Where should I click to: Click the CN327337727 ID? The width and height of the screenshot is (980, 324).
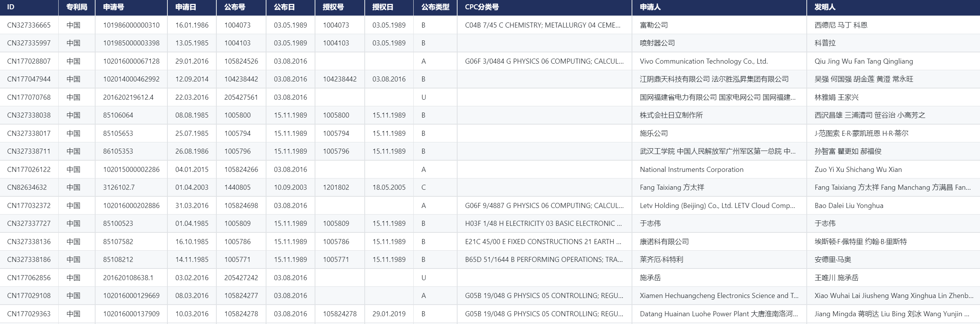(x=29, y=224)
